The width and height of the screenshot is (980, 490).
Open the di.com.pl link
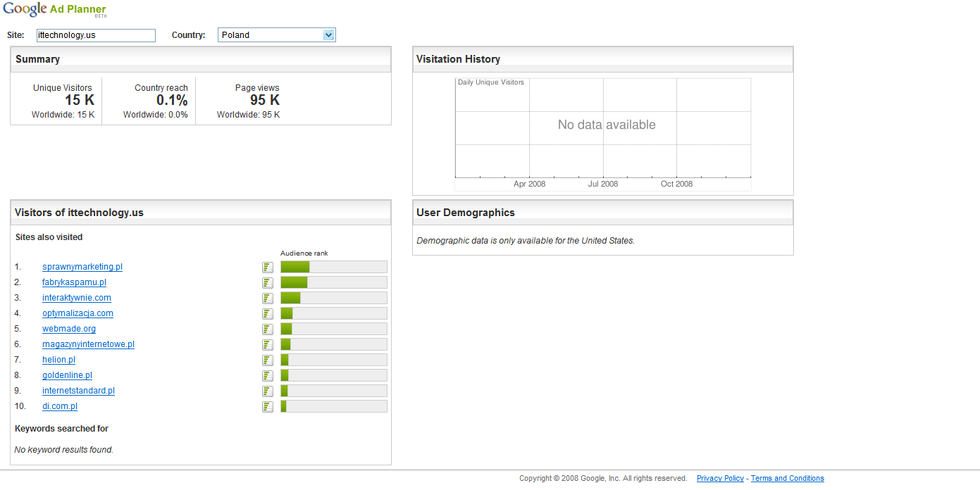point(60,406)
